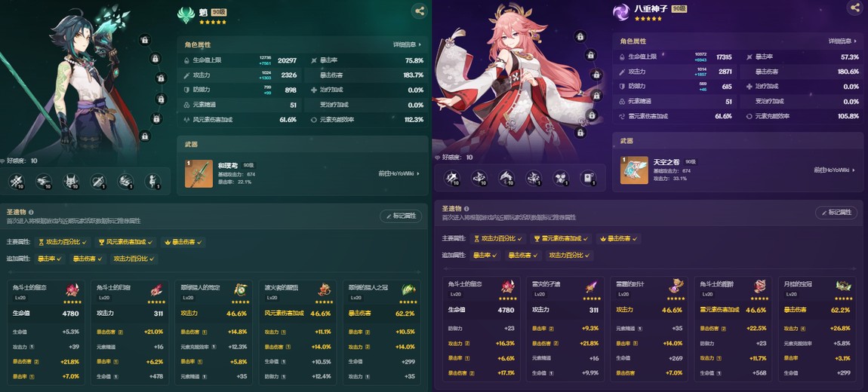
Task: Click Electro element emblem next to 八重神子
Action: tap(621, 12)
